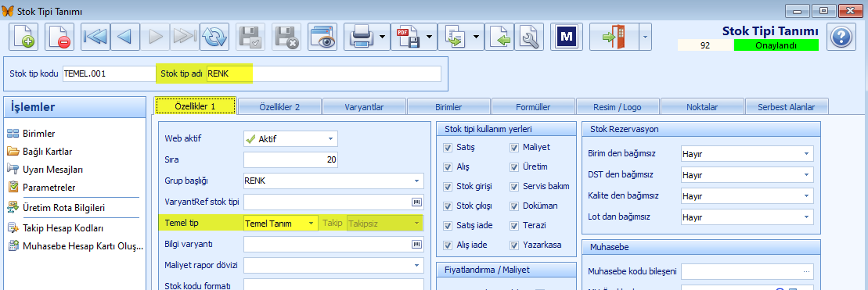Click the exit door icon
This screenshot has width=868, height=290.
(614, 38)
